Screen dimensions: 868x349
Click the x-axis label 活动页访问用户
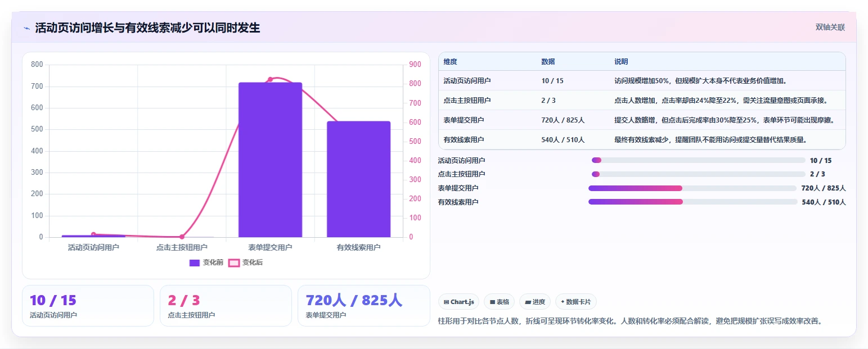[93, 247]
